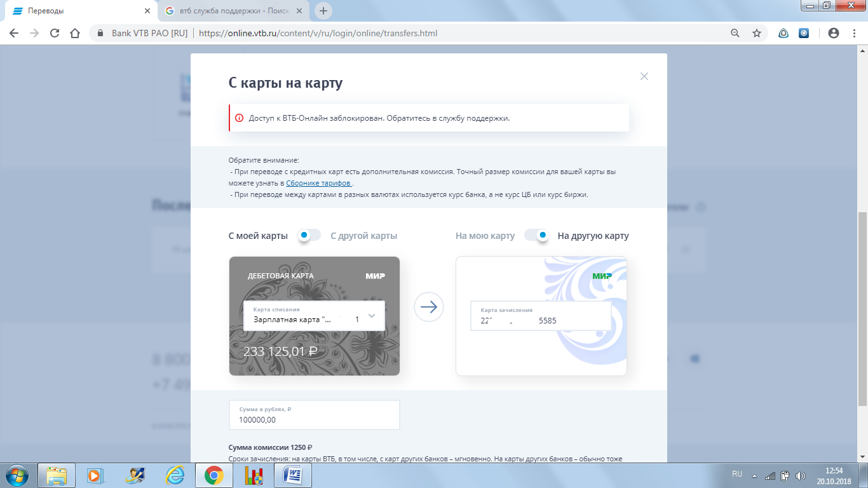Click the page vertical scrollbar
868x488 pixels.
pyautogui.click(x=862, y=308)
